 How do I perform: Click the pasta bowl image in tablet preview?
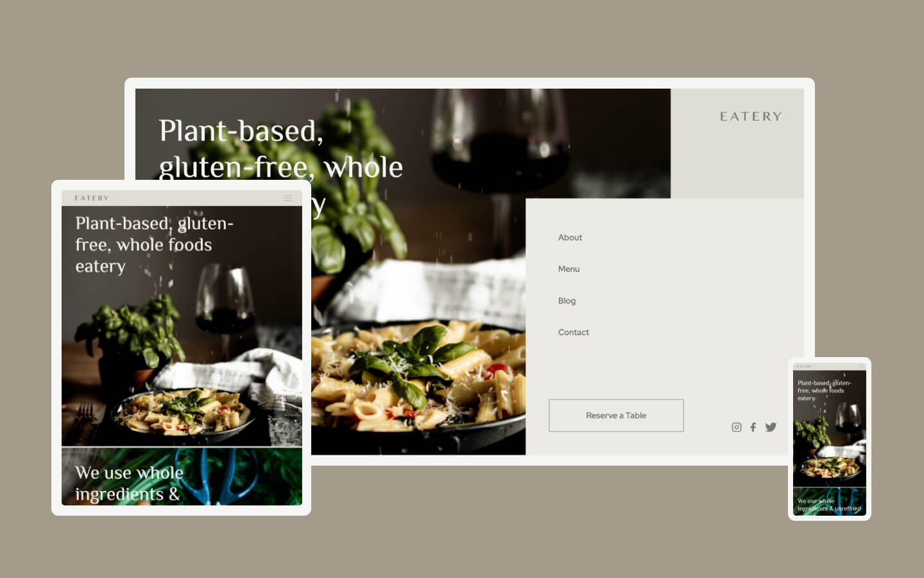[181, 411]
